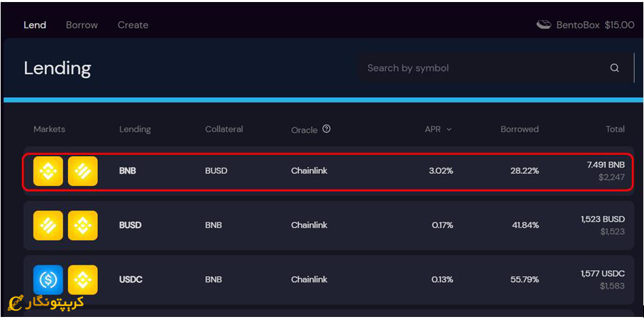This screenshot has width=644, height=319.
Task: Click the 0.17% APR value
Action: click(x=442, y=225)
